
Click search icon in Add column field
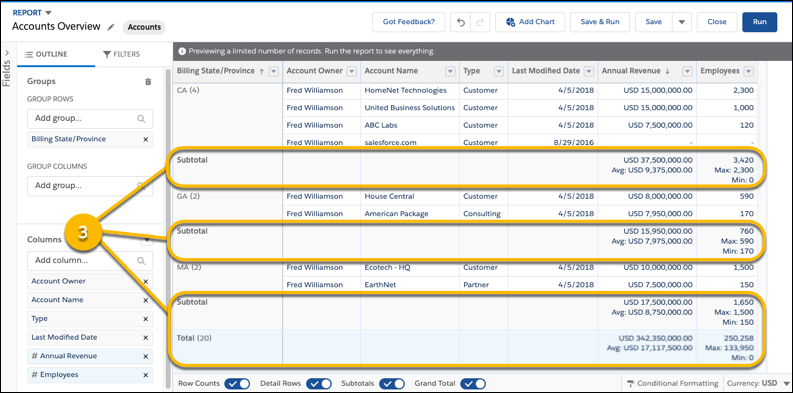point(141,260)
